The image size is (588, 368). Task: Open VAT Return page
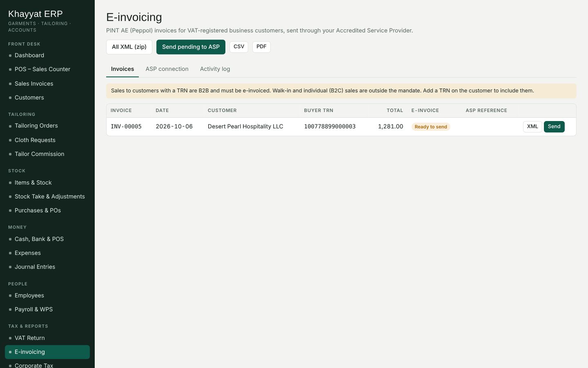coord(47,338)
